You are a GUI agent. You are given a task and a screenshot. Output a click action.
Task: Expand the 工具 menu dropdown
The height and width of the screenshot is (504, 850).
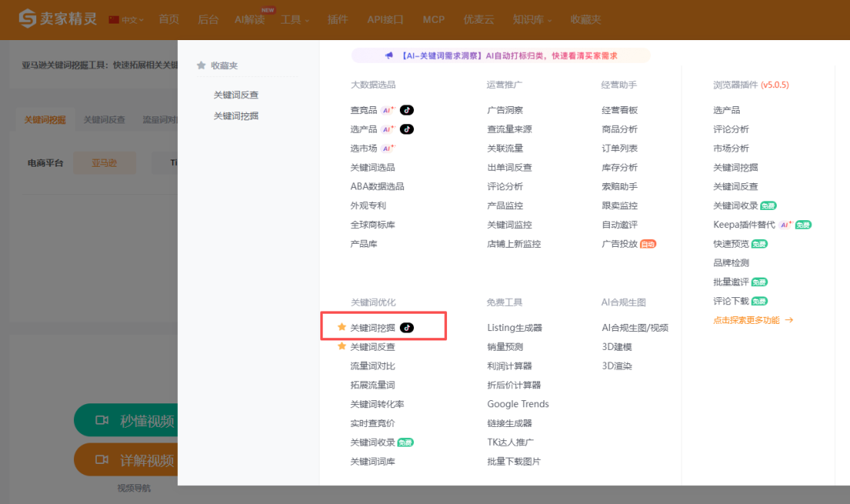295,20
